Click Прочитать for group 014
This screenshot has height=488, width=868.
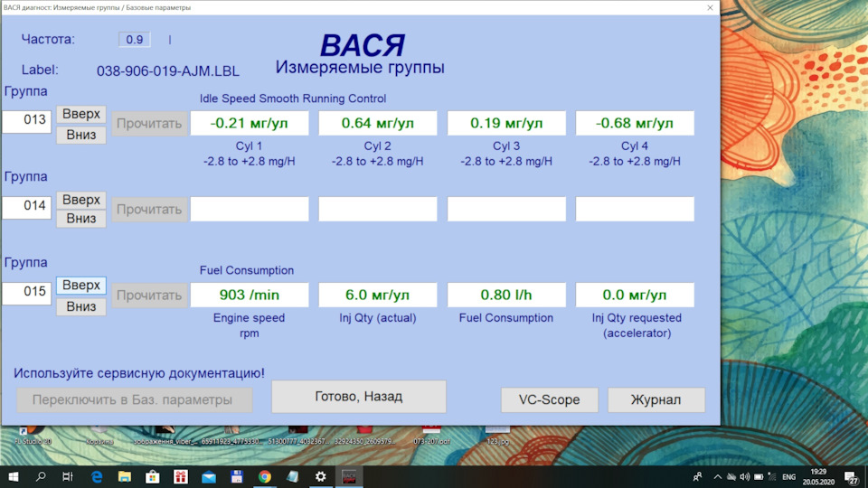[149, 209]
